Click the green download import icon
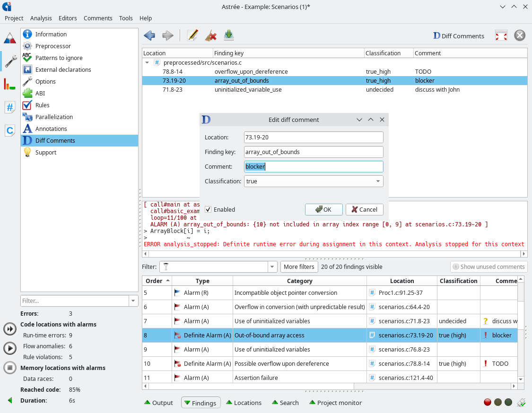532x413 pixels. (x=229, y=35)
